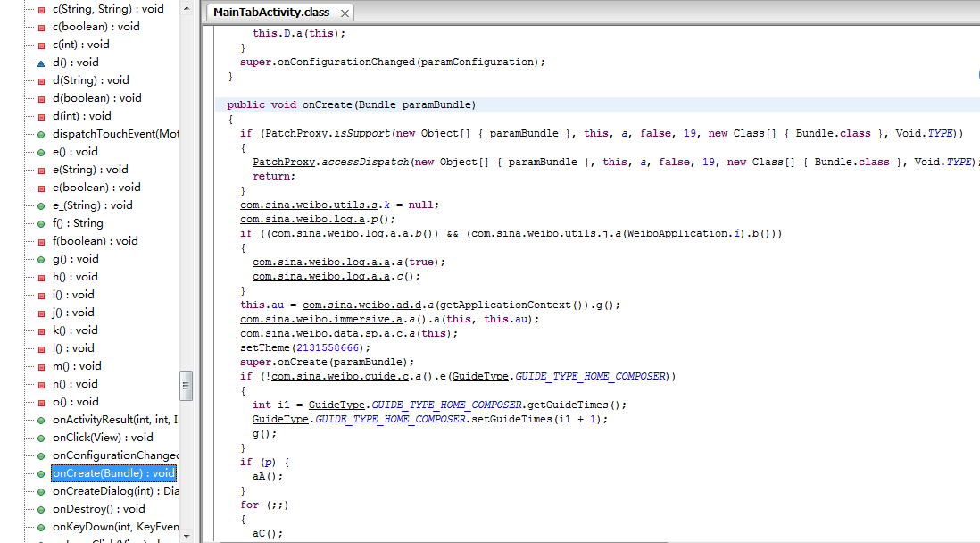980x543 pixels.
Task: Select onCreateDialog(int) in the method list
Action: tap(114, 491)
